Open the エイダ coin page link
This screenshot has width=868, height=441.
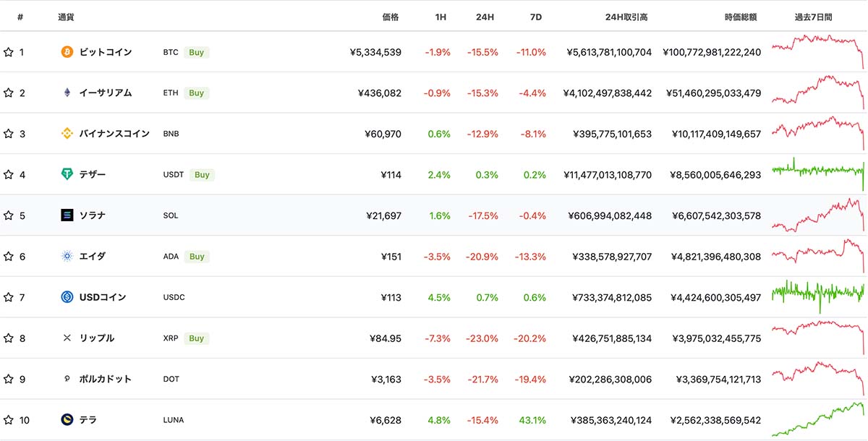point(93,256)
